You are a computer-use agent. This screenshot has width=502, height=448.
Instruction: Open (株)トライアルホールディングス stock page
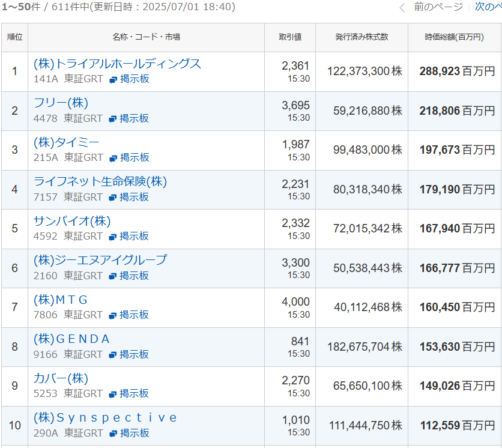[117, 64]
